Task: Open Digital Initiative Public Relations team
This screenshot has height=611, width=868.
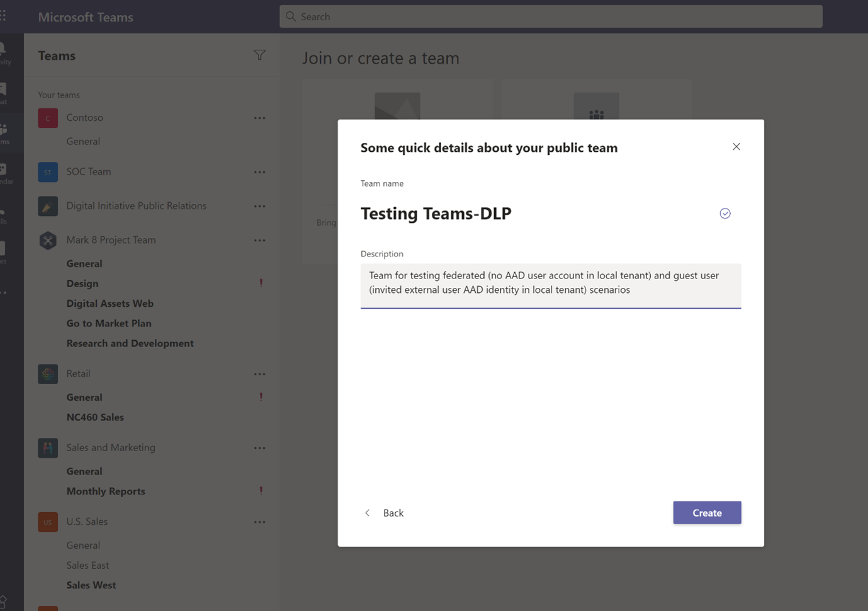Action: tap(137, 206)
